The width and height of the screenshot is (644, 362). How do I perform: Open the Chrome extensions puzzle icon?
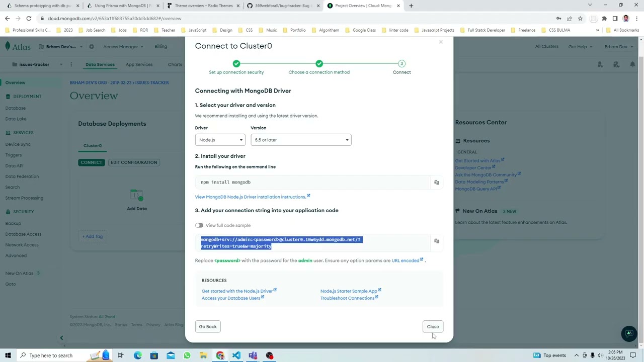(x=604, y=19)
